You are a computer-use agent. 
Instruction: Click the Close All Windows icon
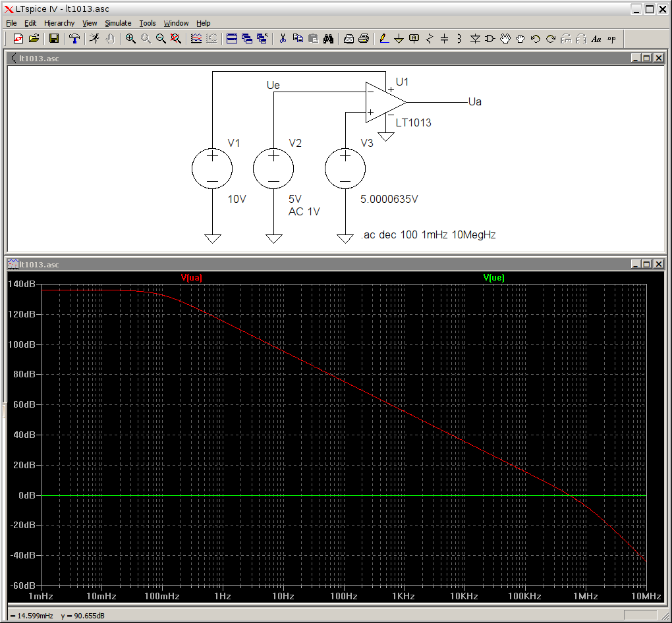(262, 39)
